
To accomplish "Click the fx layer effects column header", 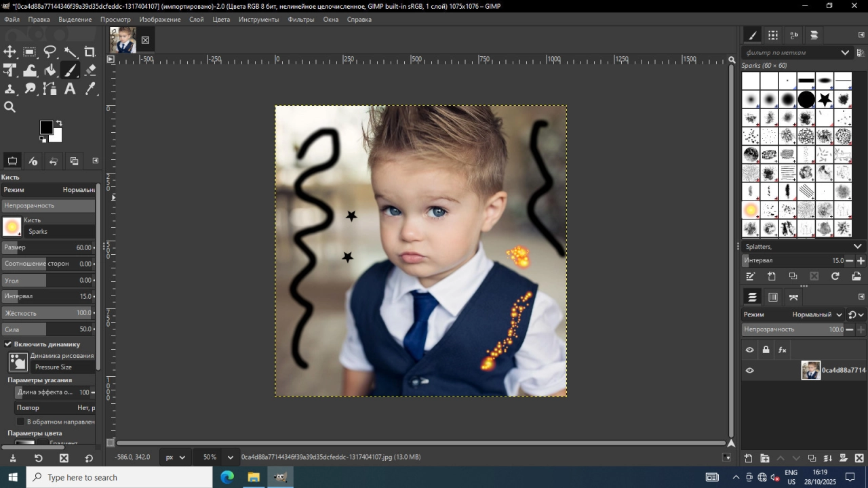I will click(782, 350).
